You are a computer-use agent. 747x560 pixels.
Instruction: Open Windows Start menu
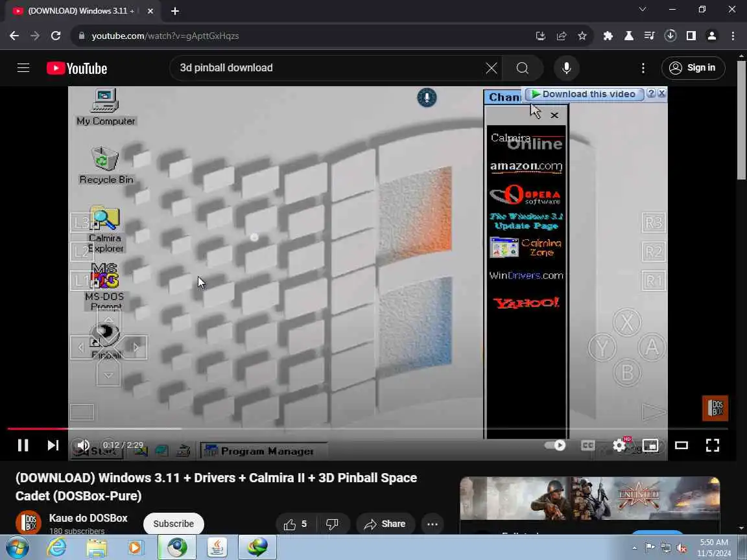tap(18, 548)
